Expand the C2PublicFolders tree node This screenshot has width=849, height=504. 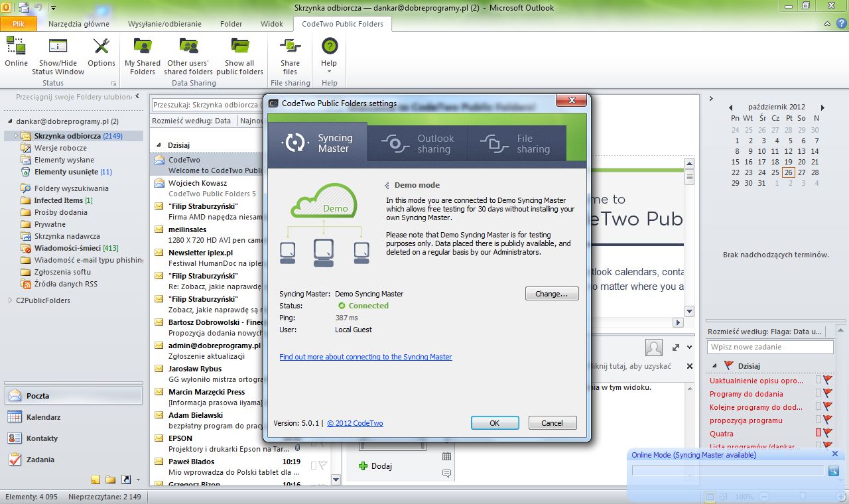click(10, 300)
